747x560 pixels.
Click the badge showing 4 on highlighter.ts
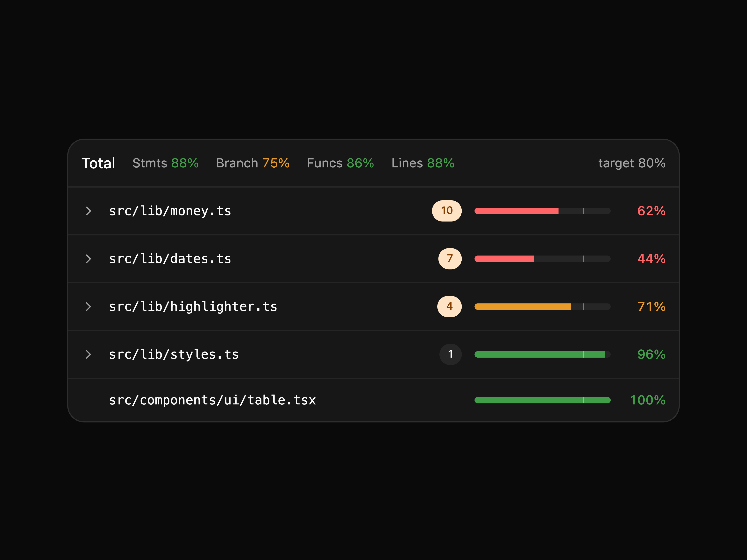tap(449, 306)
